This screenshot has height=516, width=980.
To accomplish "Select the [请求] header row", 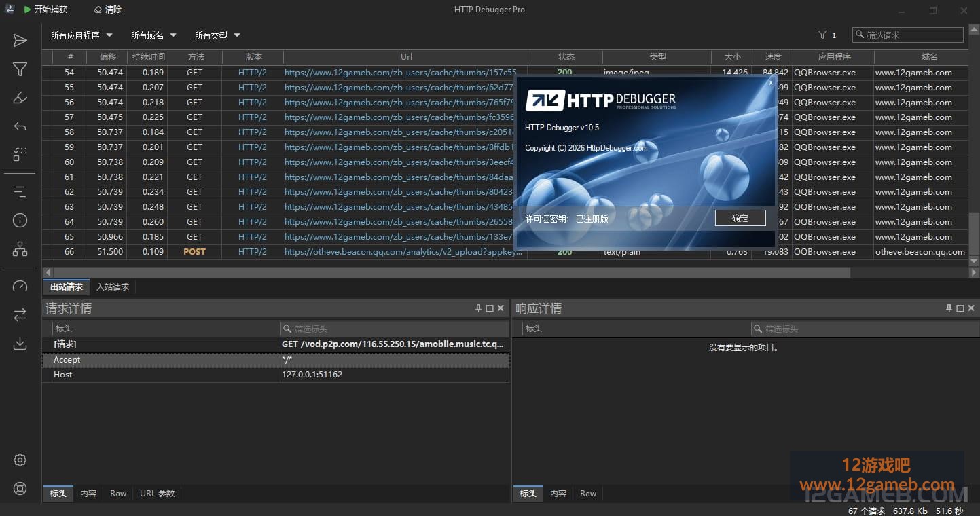I will click(276, 345).
